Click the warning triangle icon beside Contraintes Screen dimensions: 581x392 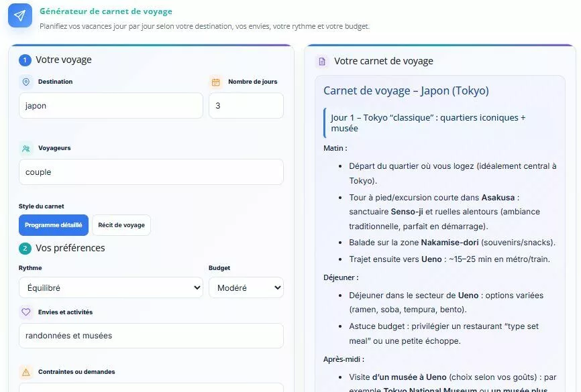(x=26, y=372)
